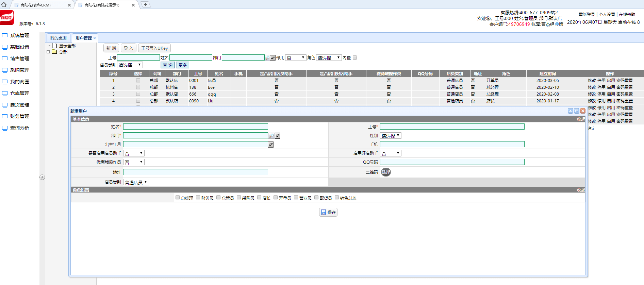Check the 店长 role checkbox
This screenshot has width=644, height=285.
point(259,197)
